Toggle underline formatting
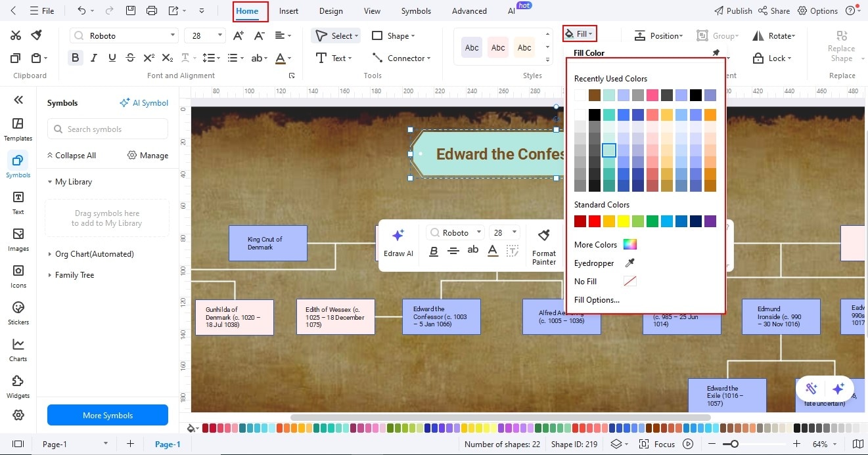The image size is (868, 455). [112, 58]
